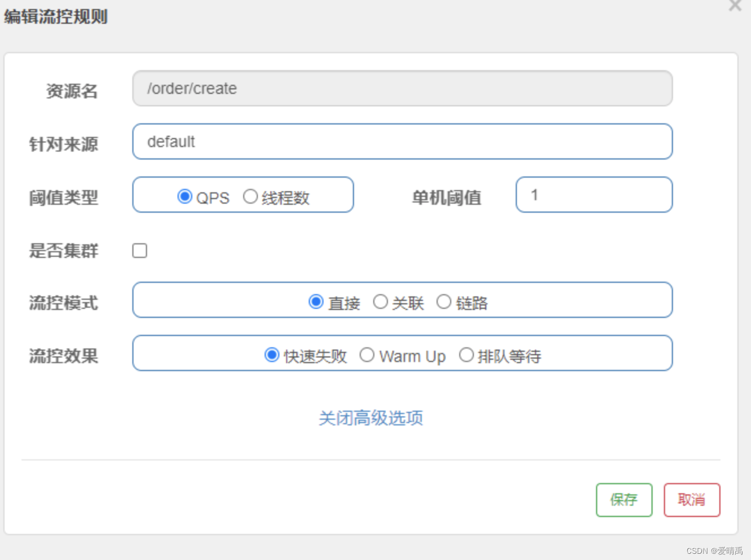The height and width of the screenshot is (560, 751).
Task: Close the 编辑流控规则 dialog with X
Action: coord(735,5)
